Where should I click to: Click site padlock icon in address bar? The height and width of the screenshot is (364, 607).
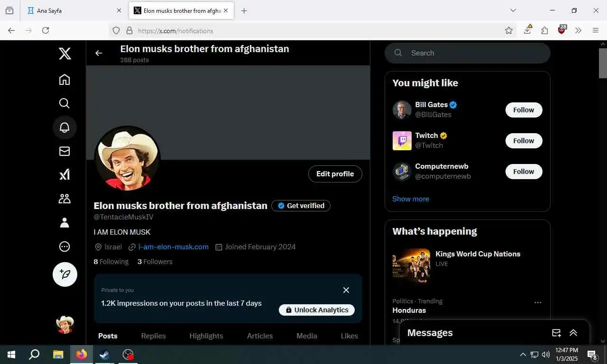[129, 30]
